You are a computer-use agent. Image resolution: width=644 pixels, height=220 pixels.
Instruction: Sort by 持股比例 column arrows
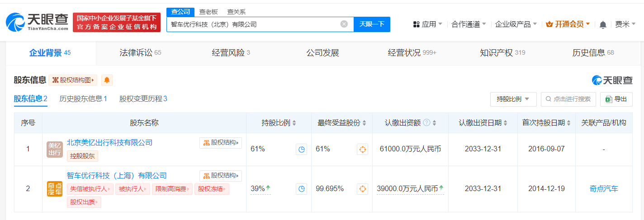[294, 123]
